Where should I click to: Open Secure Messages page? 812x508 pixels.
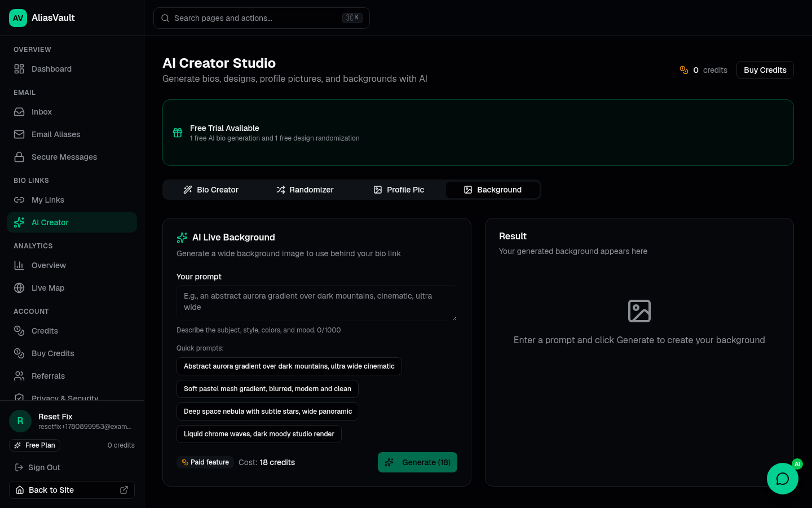click(x=72, y=157)
